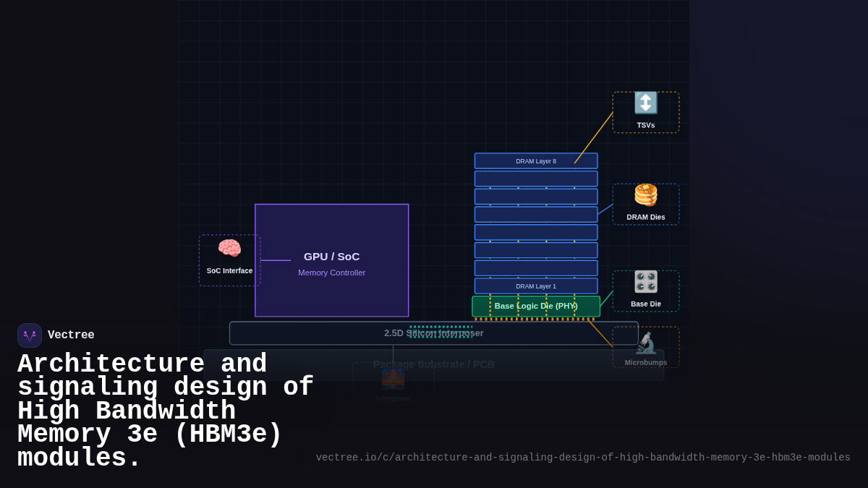The height and width of the screenshot is (488, 868).
Task: Select the 2.5D Silicon Interposer bar
Action: point(434,333)
